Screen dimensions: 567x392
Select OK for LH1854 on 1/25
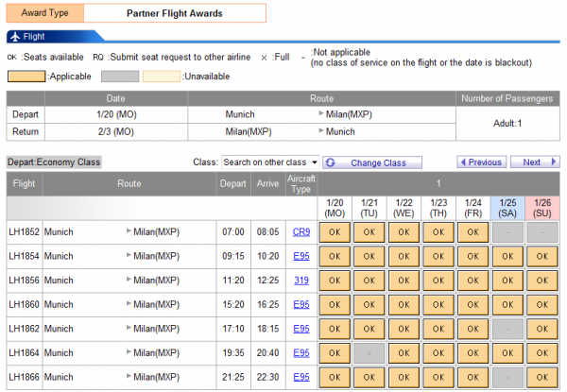(x=507, y=256)
